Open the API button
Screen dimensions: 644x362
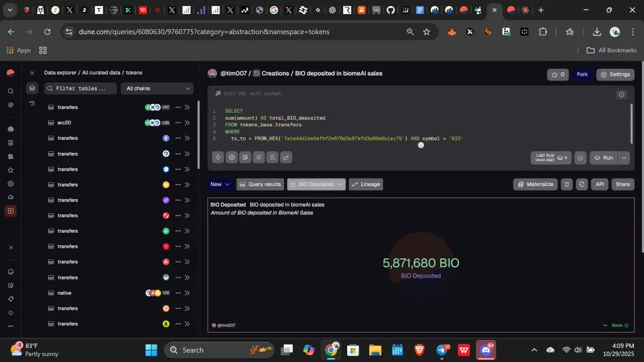(599, 184)
